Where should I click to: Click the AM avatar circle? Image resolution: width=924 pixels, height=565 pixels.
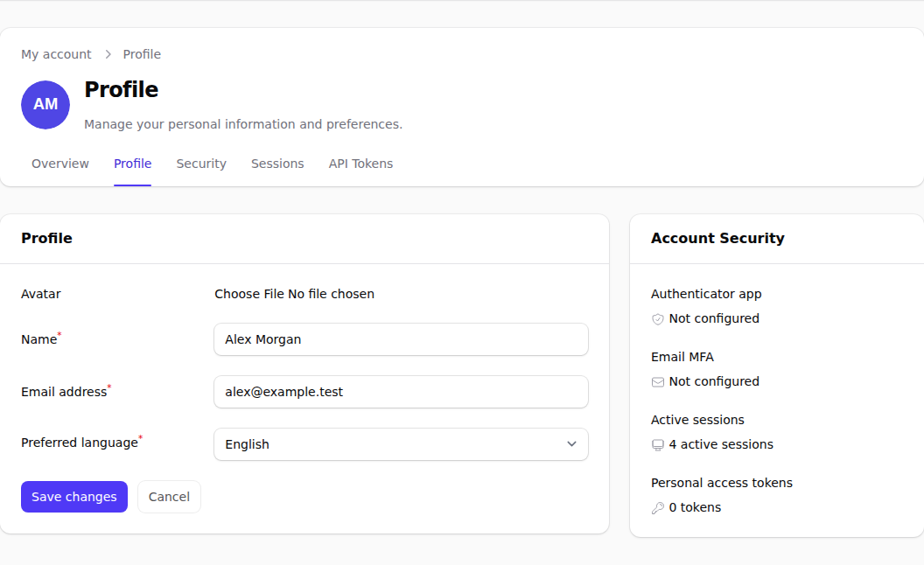click(45, 105)
